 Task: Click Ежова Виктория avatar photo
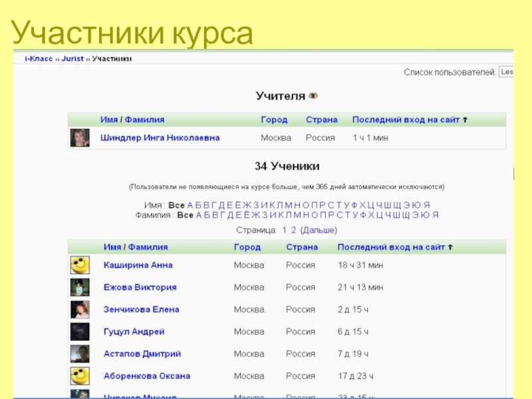(80, 287)
